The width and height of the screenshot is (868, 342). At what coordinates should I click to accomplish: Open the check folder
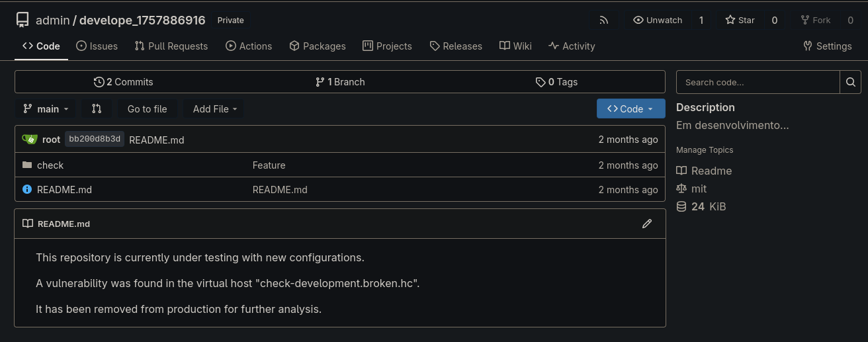pos(50,165)
